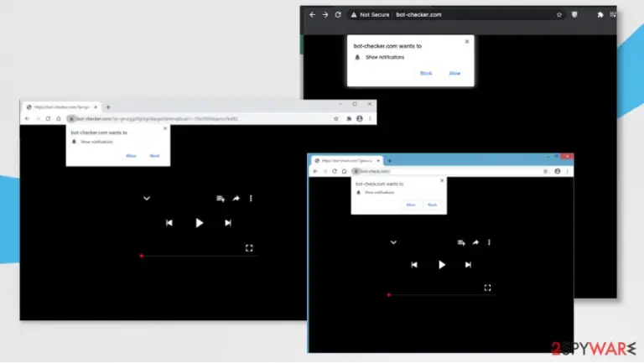Collapse the left player using the down chevron
Screen dimensions: 644x363
147,199
